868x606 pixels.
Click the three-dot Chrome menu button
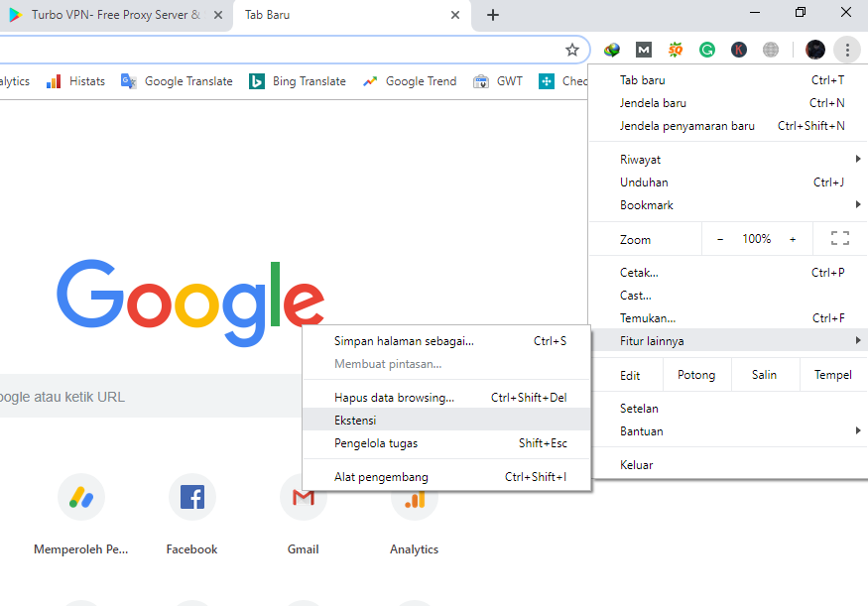coord(847,51)
